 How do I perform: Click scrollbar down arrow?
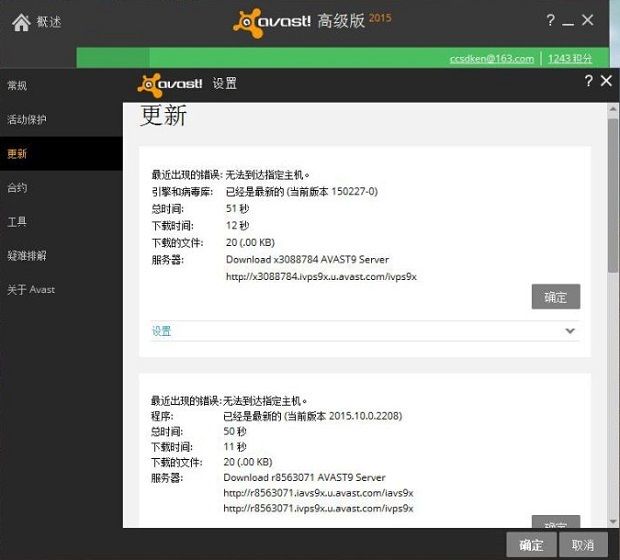click(613, 522)
